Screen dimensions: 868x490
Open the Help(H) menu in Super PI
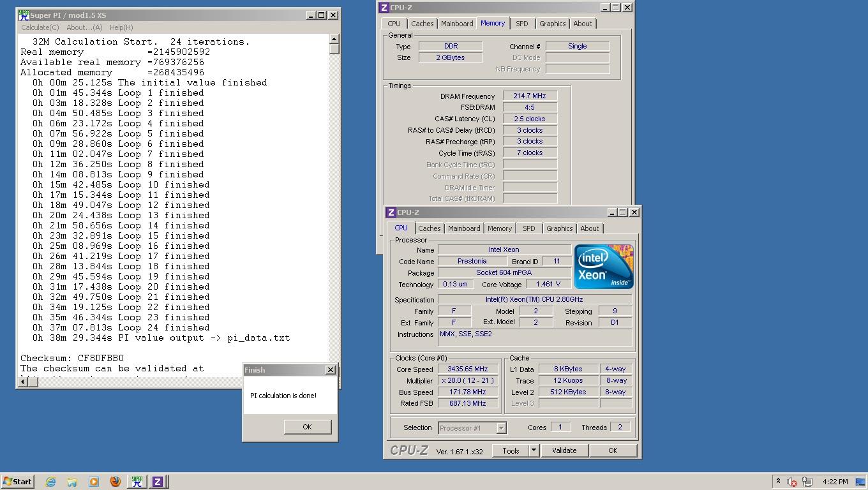point(121,27)
